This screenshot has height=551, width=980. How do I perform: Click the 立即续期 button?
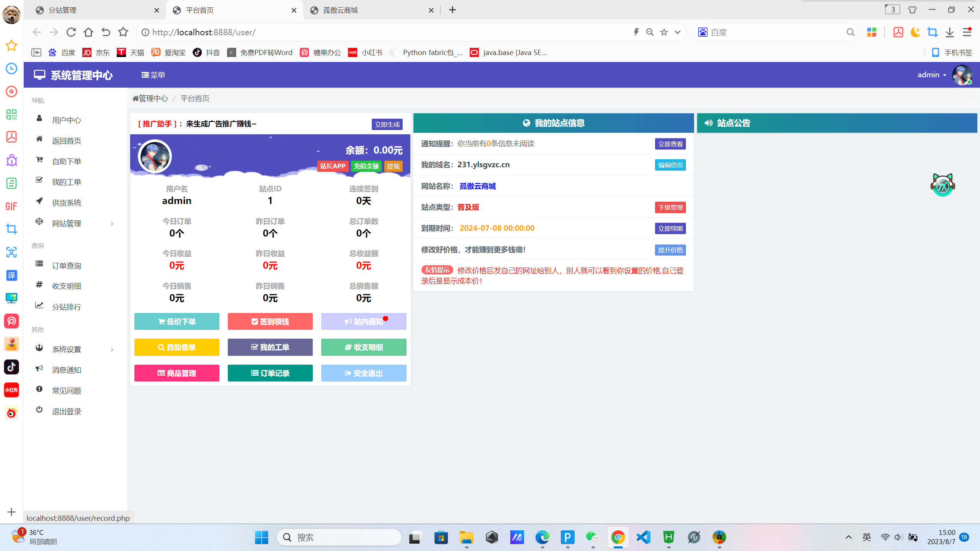[x=670, y=228]
